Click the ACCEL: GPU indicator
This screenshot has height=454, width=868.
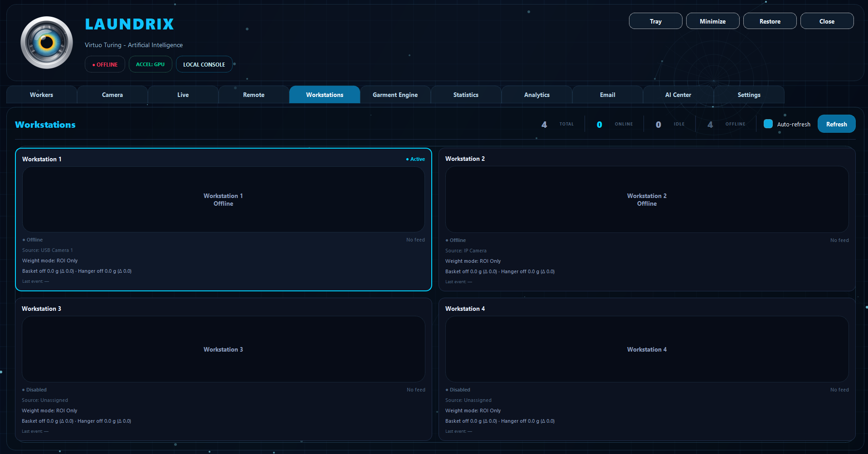tap(150, 64)
